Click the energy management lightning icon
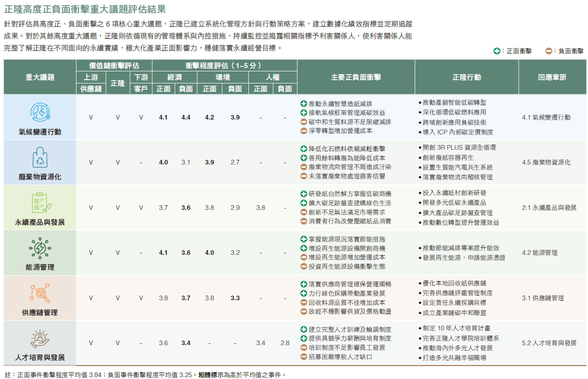 (40, 248)
